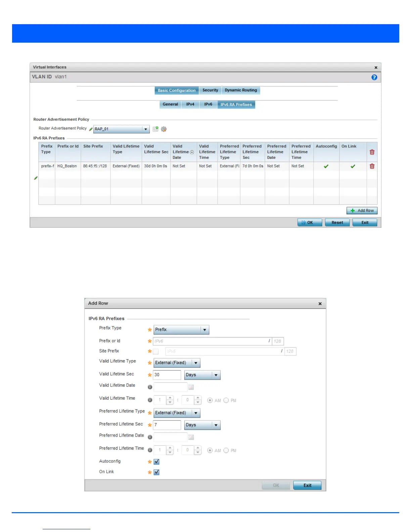The width and height of the screenshot is (411, 532).
Task: Click the Valid Lifetime Date input field
Action: click(x=171, y=387)
